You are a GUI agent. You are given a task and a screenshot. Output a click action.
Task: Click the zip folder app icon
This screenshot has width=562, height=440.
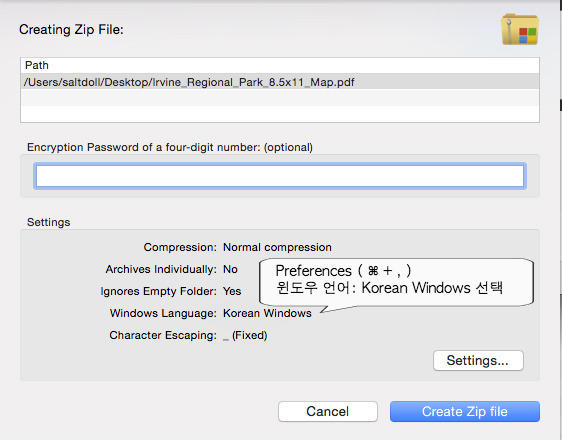pos(520,29)
